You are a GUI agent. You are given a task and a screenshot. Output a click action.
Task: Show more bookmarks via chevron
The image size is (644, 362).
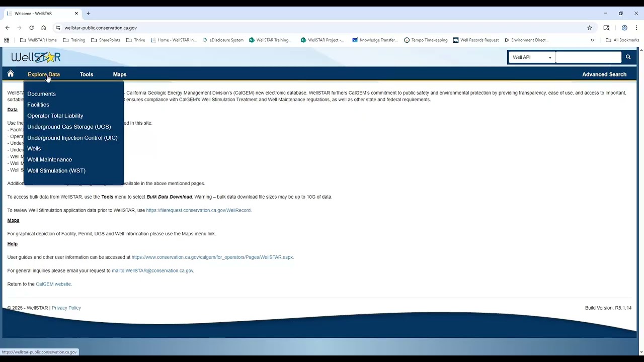click(x=592, y=40)
